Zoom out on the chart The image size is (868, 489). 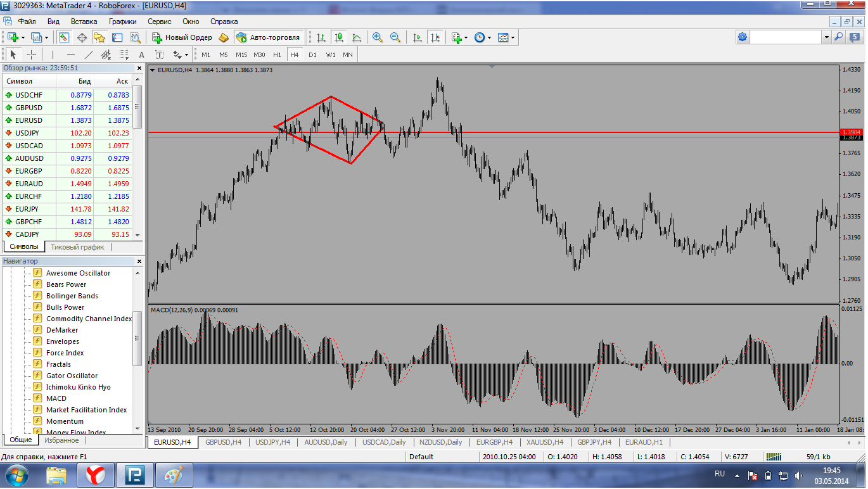tap(395, 37)
